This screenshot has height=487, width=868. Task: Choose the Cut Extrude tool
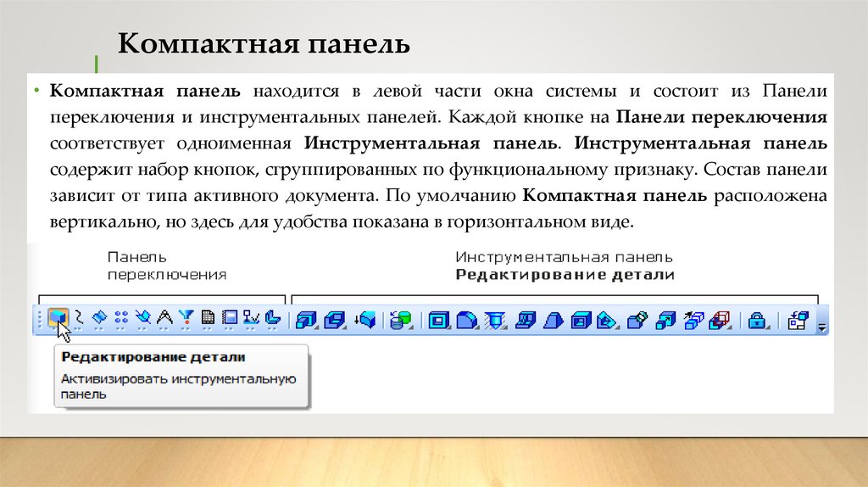334,320
